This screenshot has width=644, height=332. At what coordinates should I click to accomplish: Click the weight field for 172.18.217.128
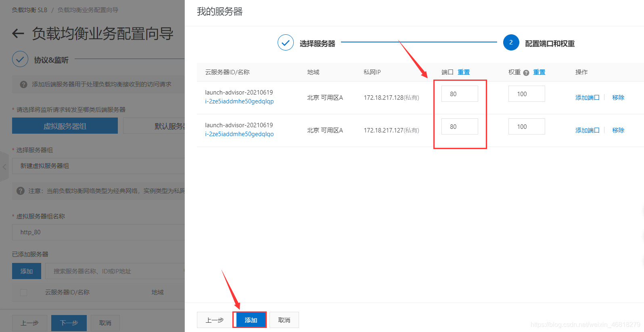click(527, 94)
